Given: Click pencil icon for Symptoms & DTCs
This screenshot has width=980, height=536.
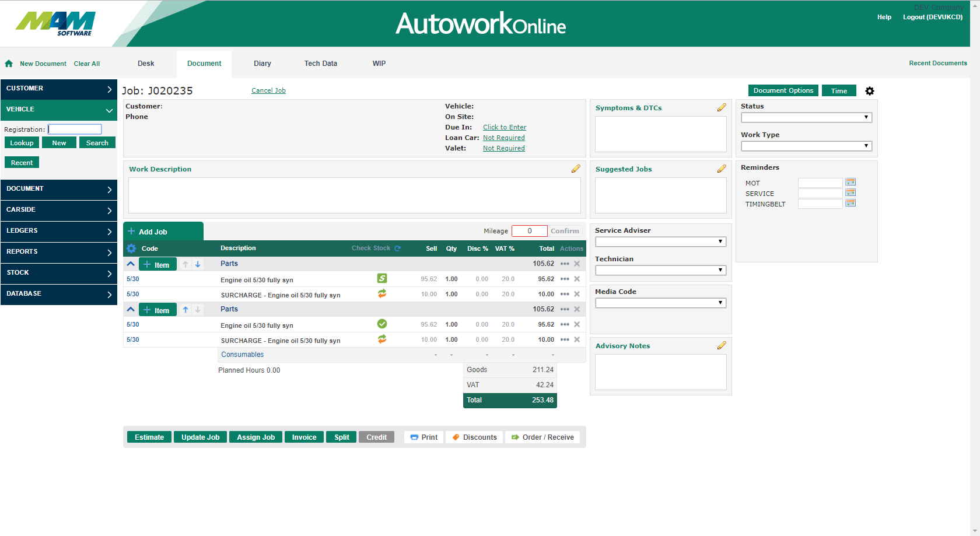Looking at the screenshot, I should pyautogui.click(x=722, y=107).
